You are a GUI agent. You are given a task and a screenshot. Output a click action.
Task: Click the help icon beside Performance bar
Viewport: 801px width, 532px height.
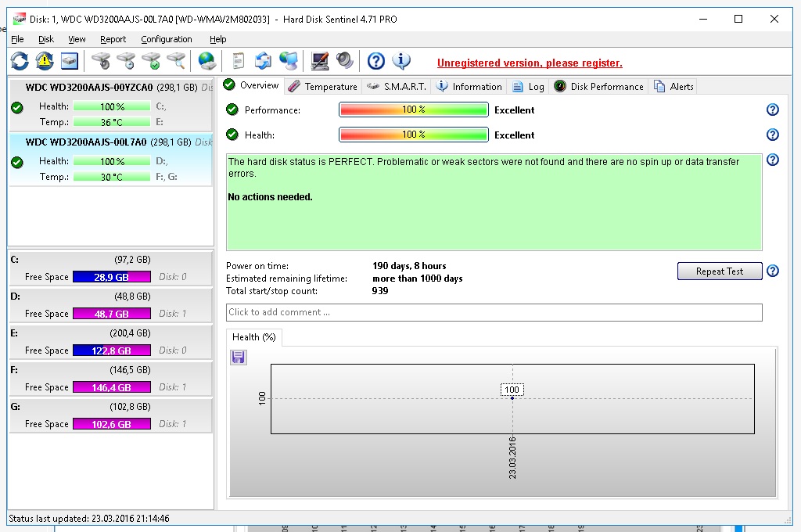pos(772,110)
